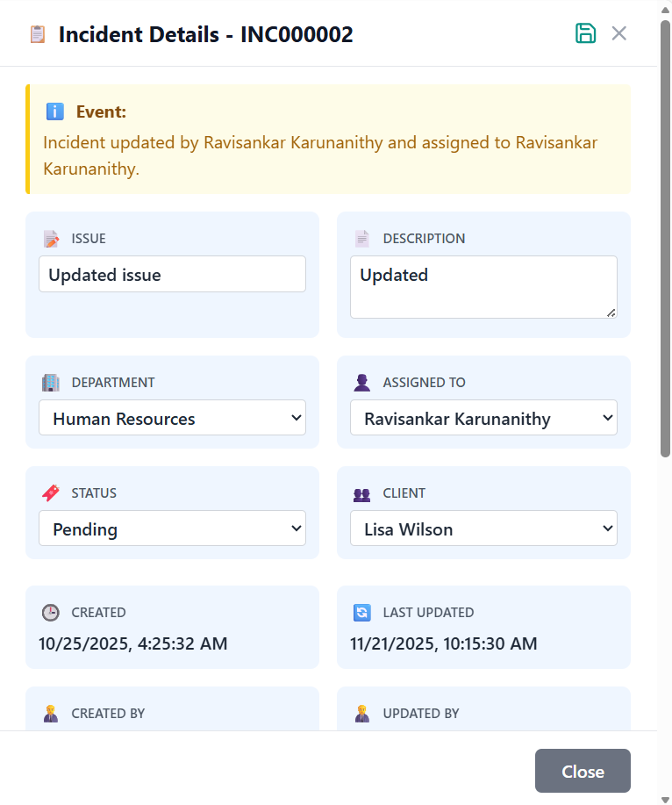Viewport: 672px width, 805px height.
Task: Click the Issue text field
Action: tap(172, 275)
